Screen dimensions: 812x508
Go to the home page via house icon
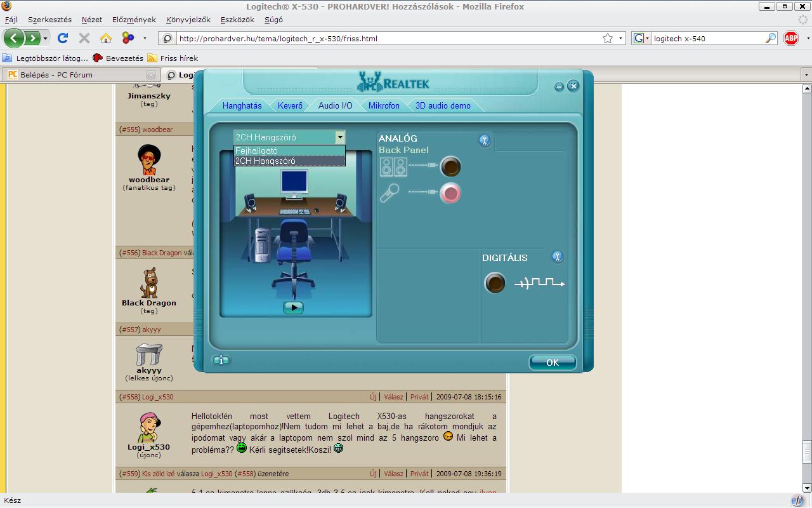click(x=106, y=38)
